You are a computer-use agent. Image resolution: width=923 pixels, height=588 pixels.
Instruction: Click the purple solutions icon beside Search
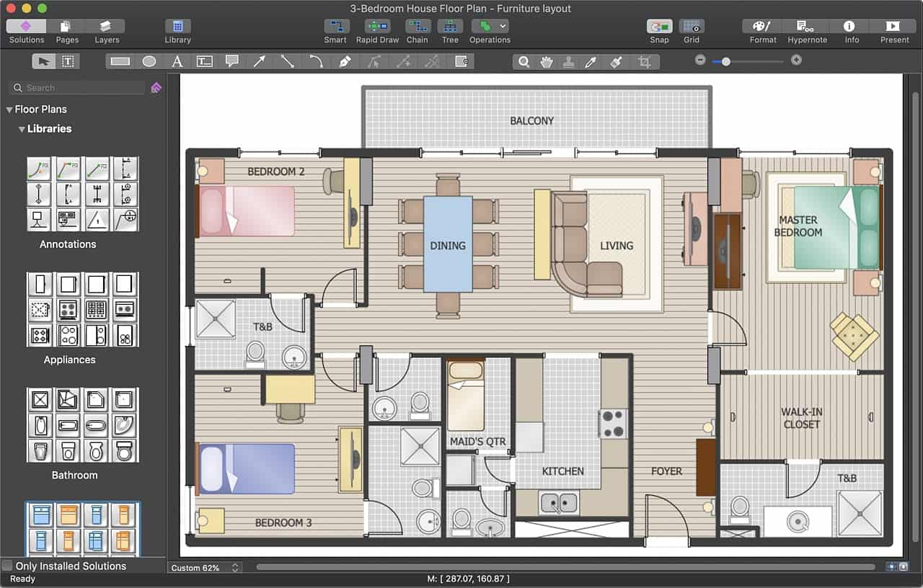(x=156, y=88)
